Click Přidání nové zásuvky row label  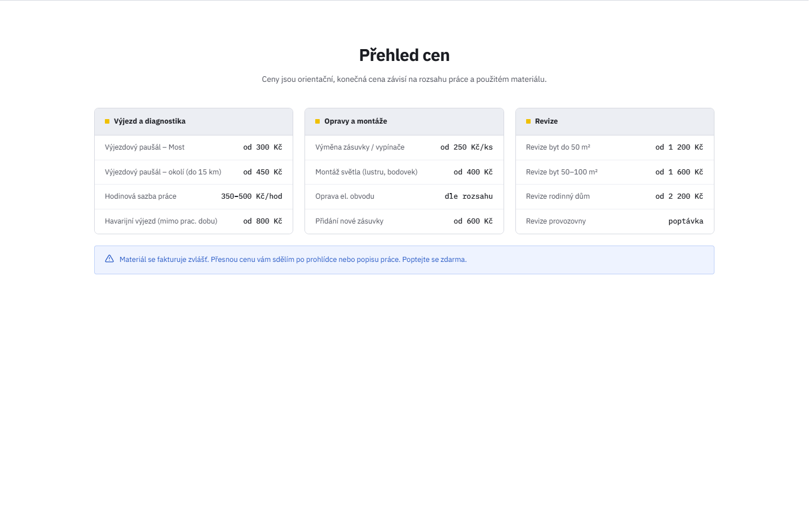(x=349, y=221)
